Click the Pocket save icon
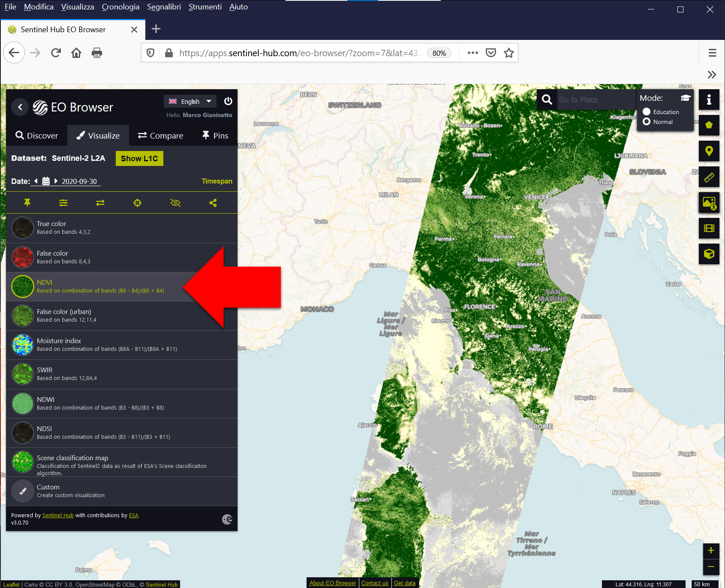The image size is (725, 588). [491, 53]
